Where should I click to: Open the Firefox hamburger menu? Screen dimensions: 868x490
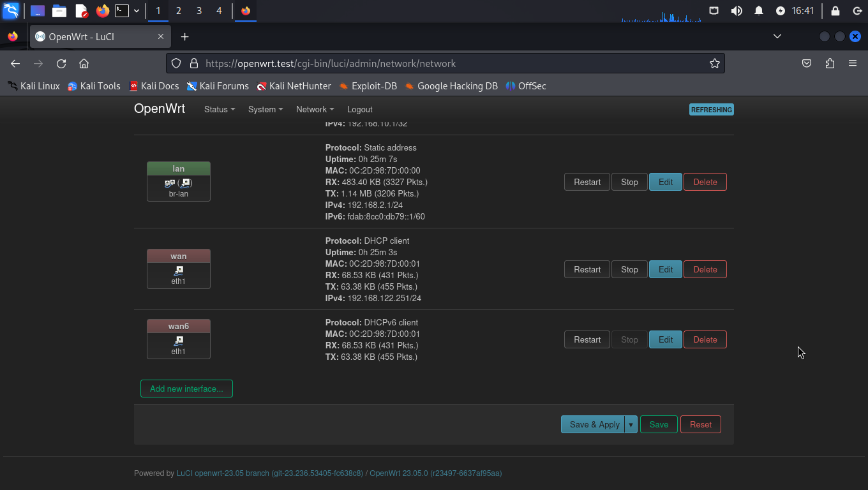[853, 63]
